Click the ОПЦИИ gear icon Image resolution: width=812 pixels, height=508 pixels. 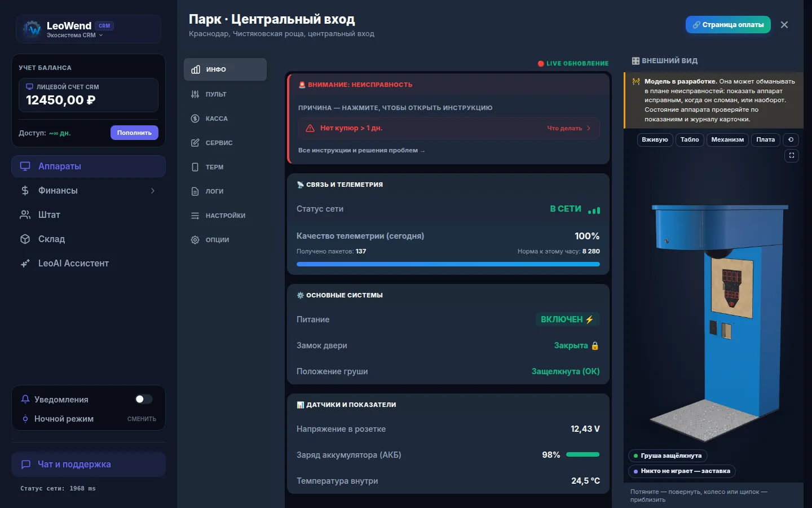click(195, 240)
